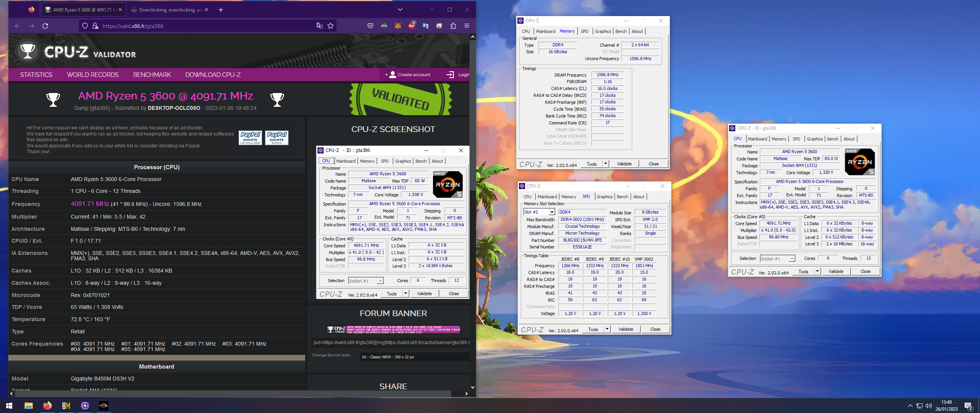Show hidden system tray icons
Image resolution: width=980 pixels, height=413 pixels.
tap(910, 406)
